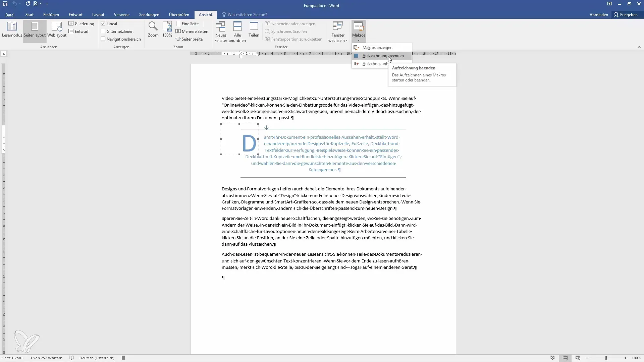The image size is (644, 362).
Task: Switch to the Entwurf ribbon tab
Action: pos(75,15)
